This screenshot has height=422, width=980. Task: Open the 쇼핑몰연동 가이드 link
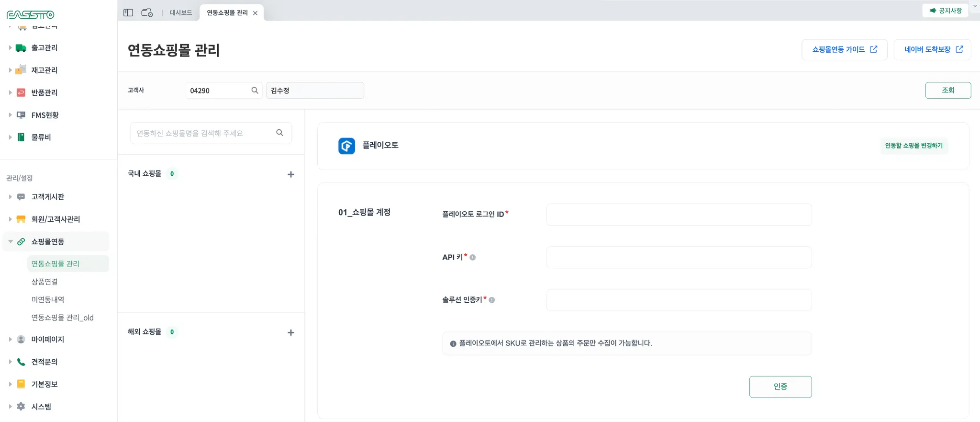(845, 49)
